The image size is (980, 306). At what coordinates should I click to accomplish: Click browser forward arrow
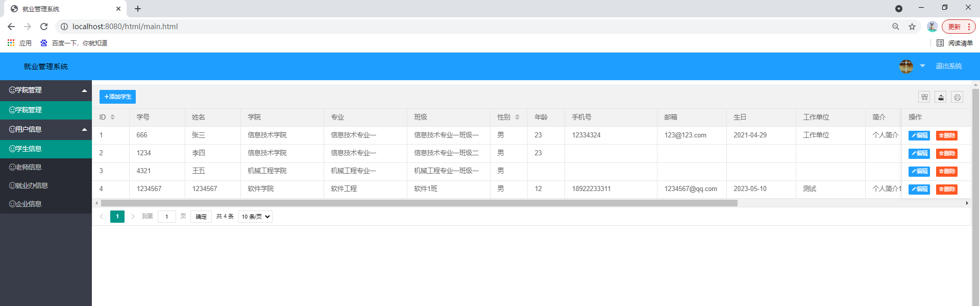(28, 27)
